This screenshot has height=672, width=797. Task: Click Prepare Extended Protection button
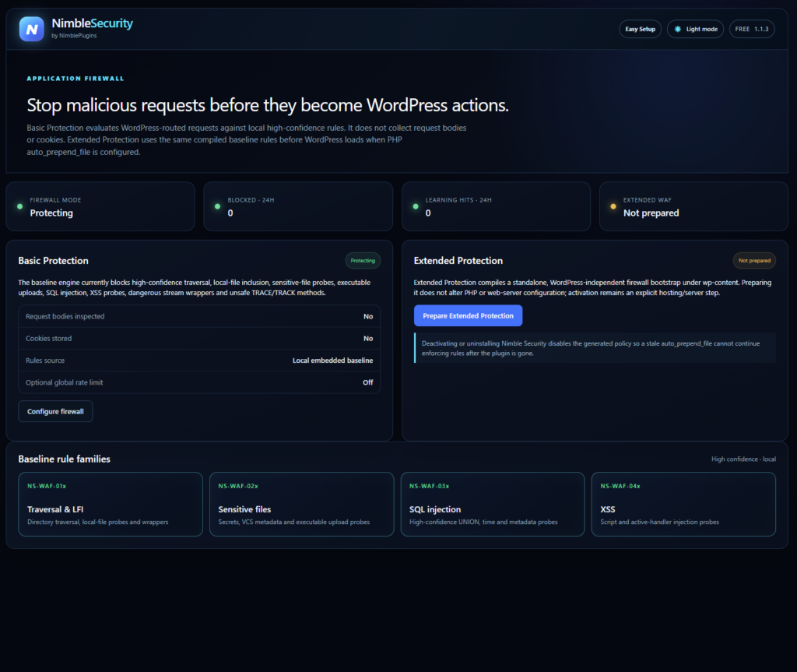(x=468, y=316)
